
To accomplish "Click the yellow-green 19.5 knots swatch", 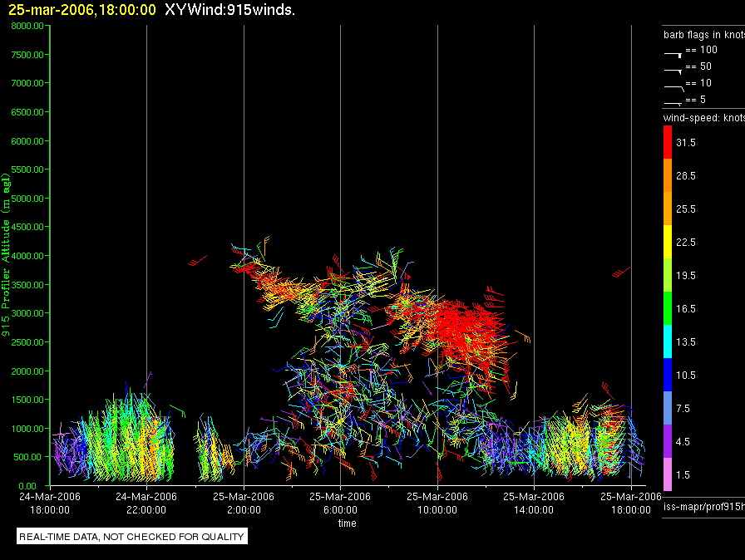I will [668, 275].
